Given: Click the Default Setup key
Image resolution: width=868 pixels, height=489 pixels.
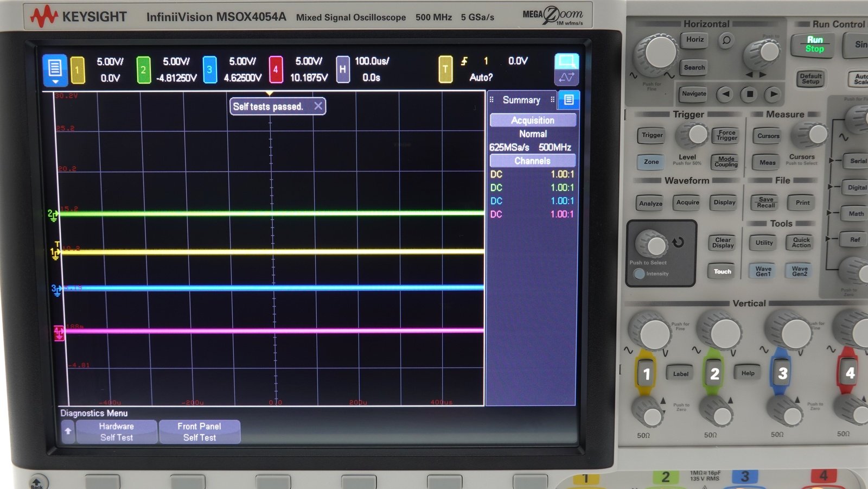Looking at the screenshot, I should [x=810, y=79].
